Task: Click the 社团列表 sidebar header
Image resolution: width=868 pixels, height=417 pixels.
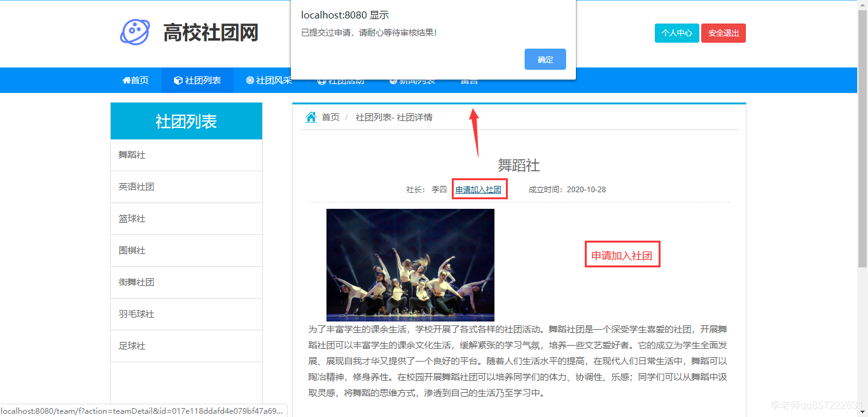Action: tap(186, 121)
